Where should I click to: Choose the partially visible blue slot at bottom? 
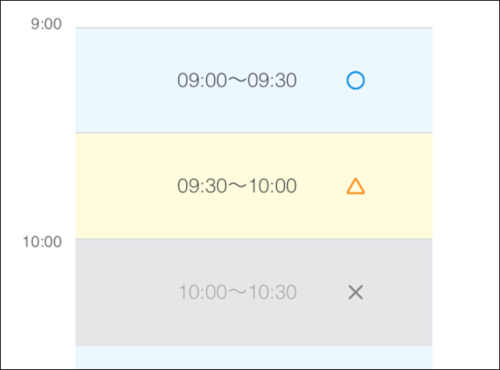coord(254,357)
